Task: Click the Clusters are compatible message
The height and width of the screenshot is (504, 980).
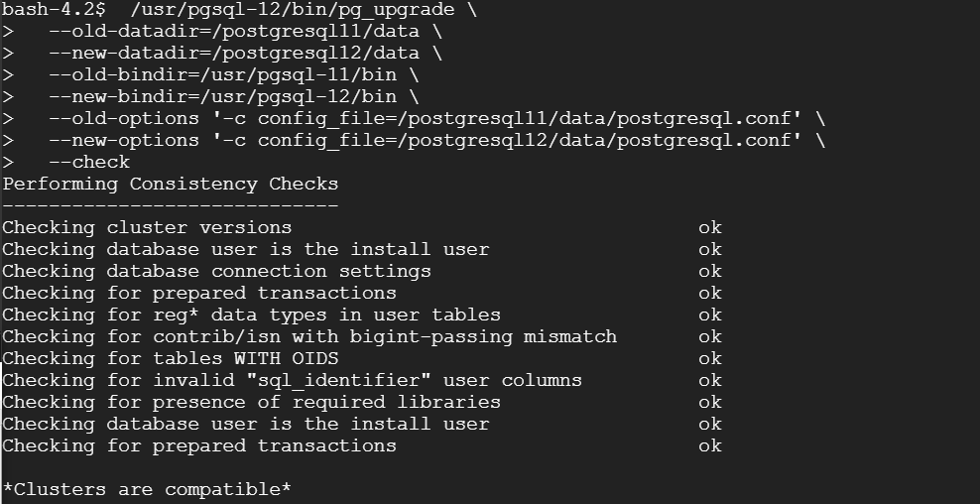Action: [x=147, y=490]
